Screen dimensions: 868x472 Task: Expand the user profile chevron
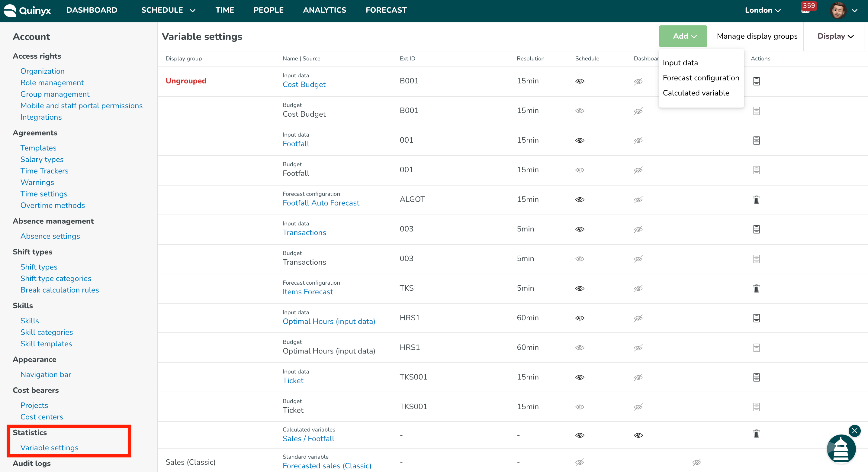pyautogui.click(x=854, y=11)
